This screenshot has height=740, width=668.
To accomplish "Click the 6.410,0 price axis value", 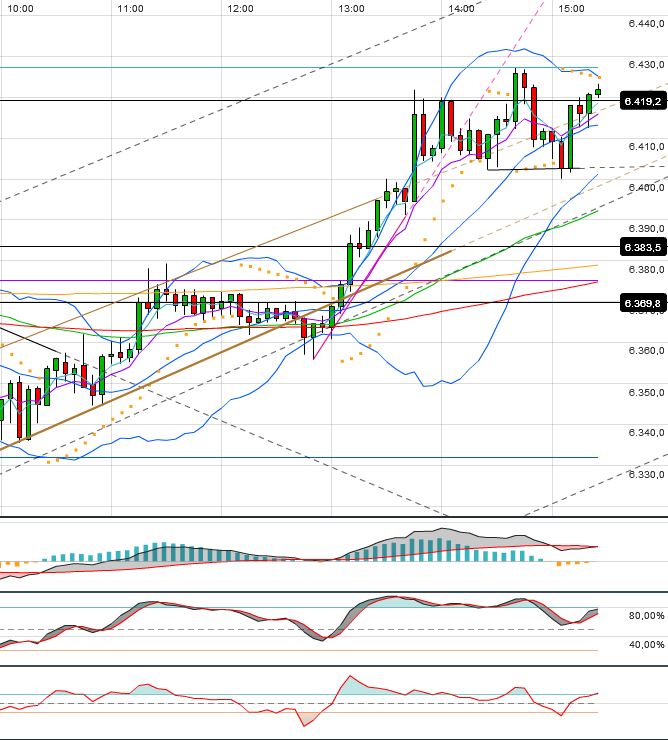I will click(x=646, y=147).
